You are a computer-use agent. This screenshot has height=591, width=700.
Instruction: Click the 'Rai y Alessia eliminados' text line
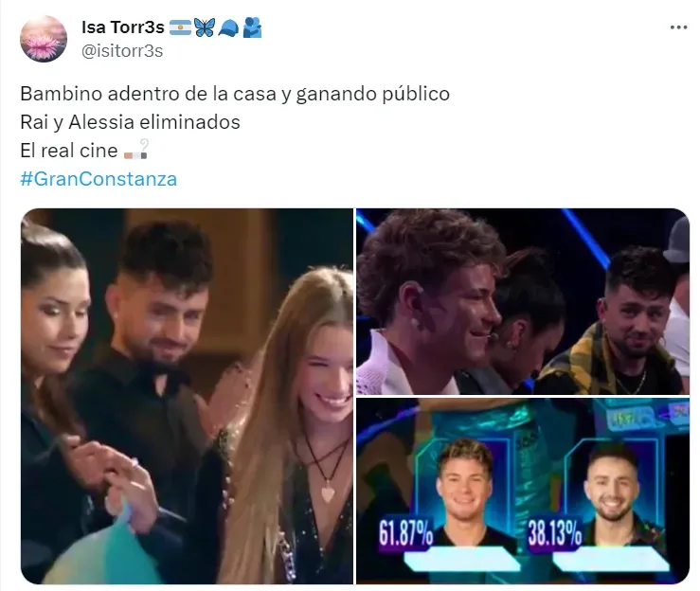[130, 122]
